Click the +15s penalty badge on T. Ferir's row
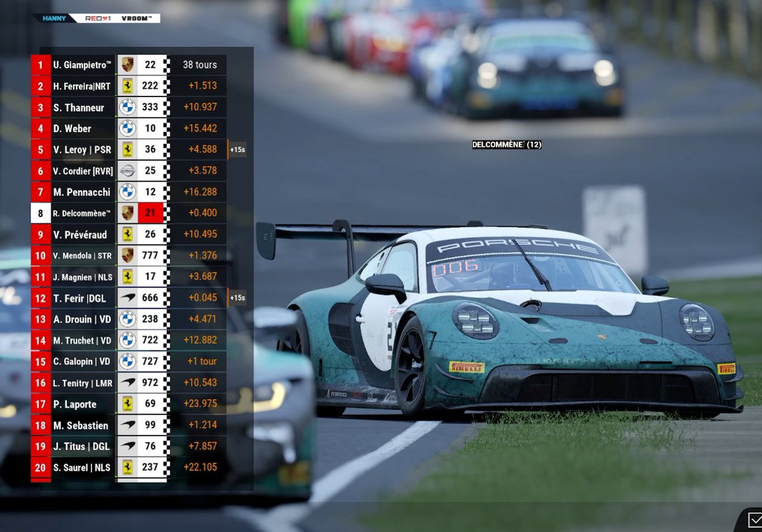 tap(237, 298)
